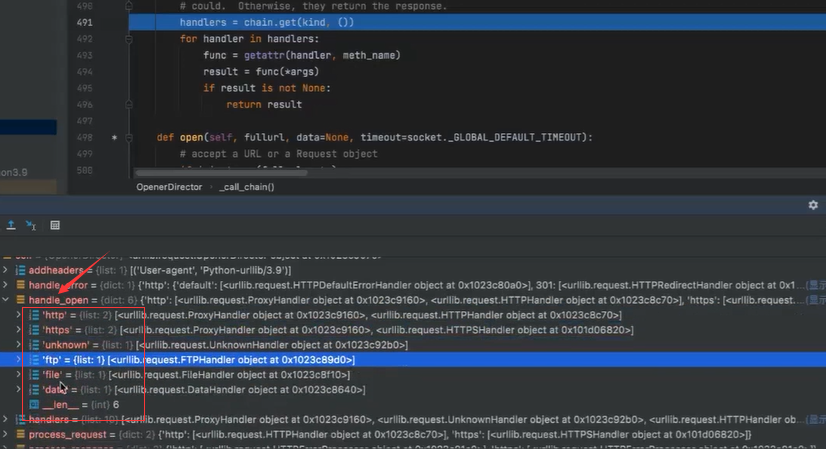
Task: Open the evaluate expression calculator icon
Action: (x=55, y=226)
